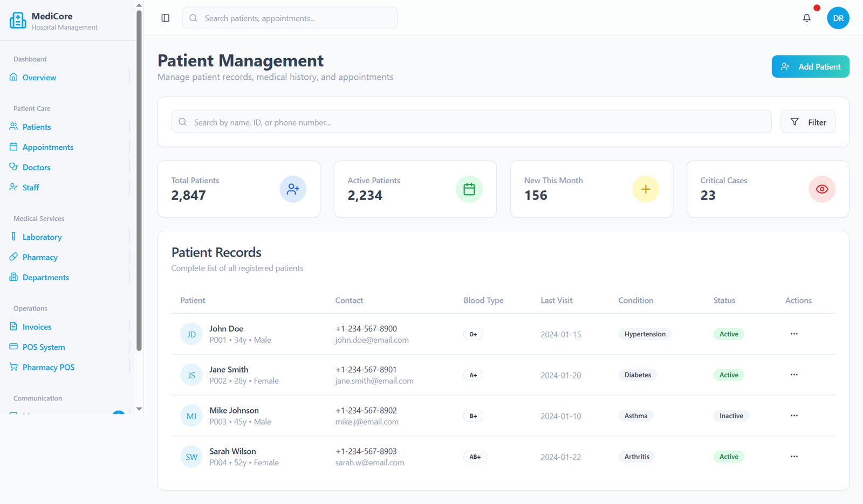Click the Total Patients user-plus icon
863x504 pixels.
pyautogui.click(x=293, y=189)
